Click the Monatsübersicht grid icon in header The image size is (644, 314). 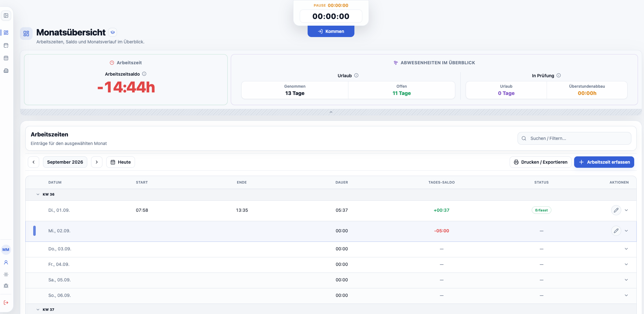tap(26, 34)
